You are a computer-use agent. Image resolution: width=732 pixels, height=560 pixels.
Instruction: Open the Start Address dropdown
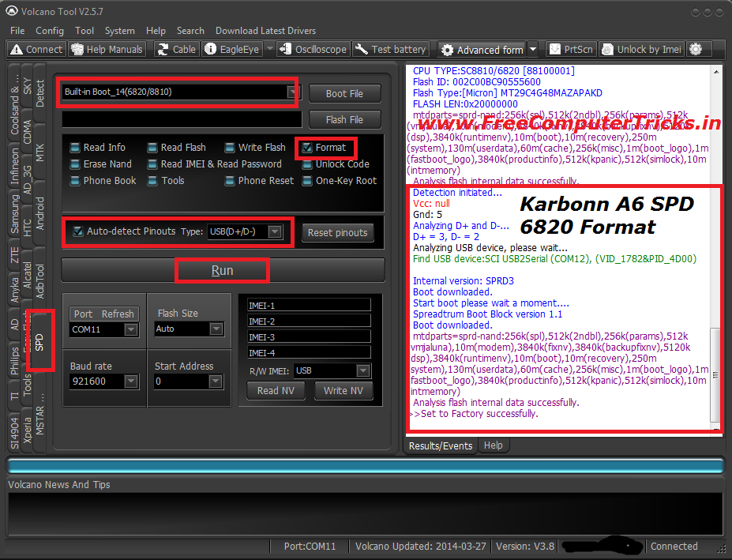(216, 381)
